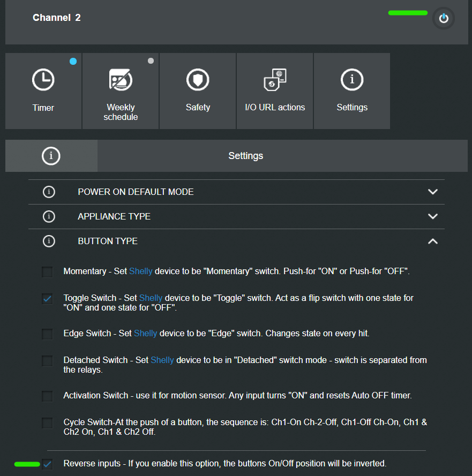Screen dimensions: 472x476
Task: Click the Shelly link in Toggle Switch description
Action: [151, 298]
